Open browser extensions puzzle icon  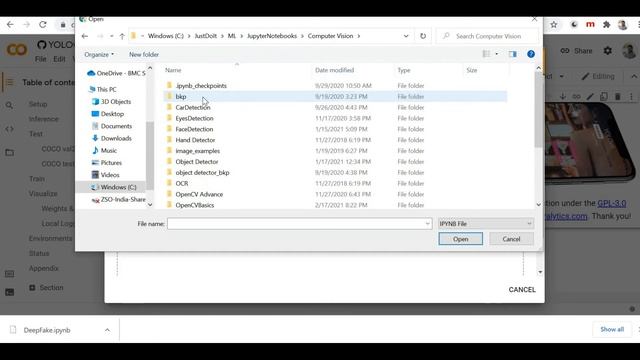[607, 24]
